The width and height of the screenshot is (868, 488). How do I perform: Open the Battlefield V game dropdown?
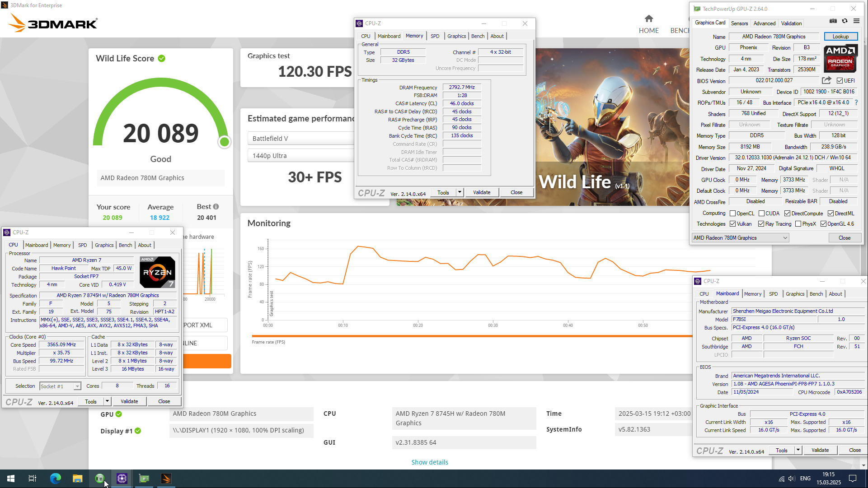(x=300, y=139)
